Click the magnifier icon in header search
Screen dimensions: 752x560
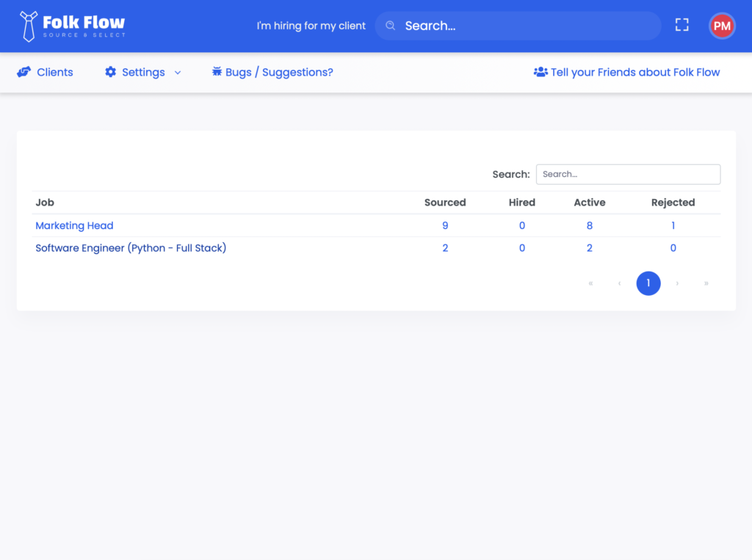pos(391,26)
